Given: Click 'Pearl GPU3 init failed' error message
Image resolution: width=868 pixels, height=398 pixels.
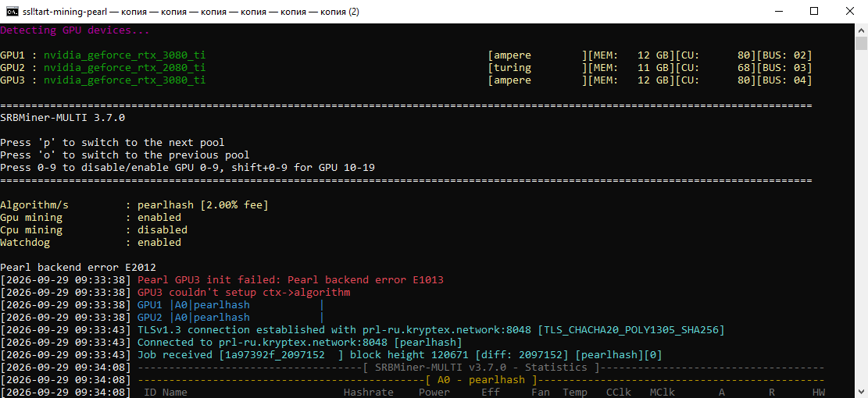Looking at the screenshot, I should point(291,280).
